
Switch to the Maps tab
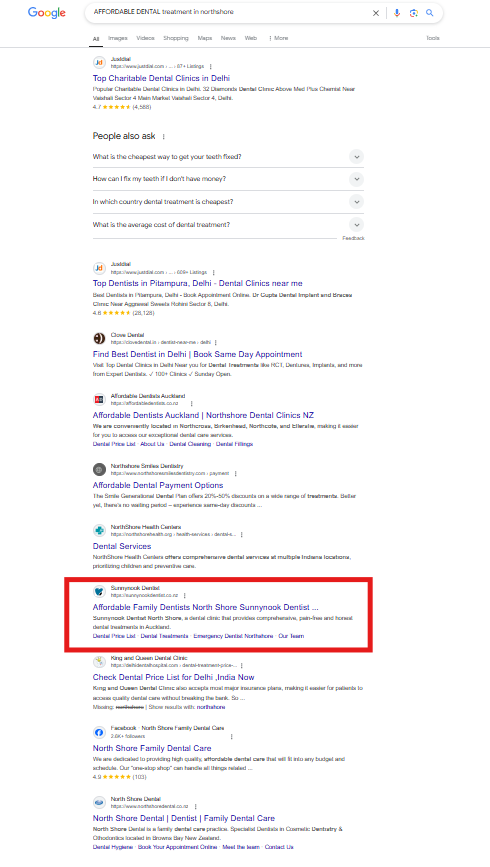click(x=205, y=38)
